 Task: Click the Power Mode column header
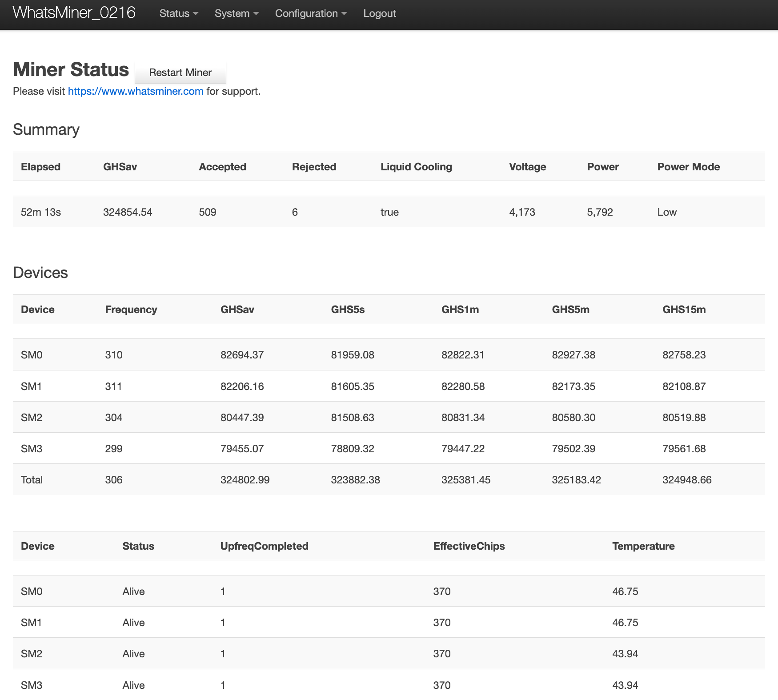tap(689, 167)
